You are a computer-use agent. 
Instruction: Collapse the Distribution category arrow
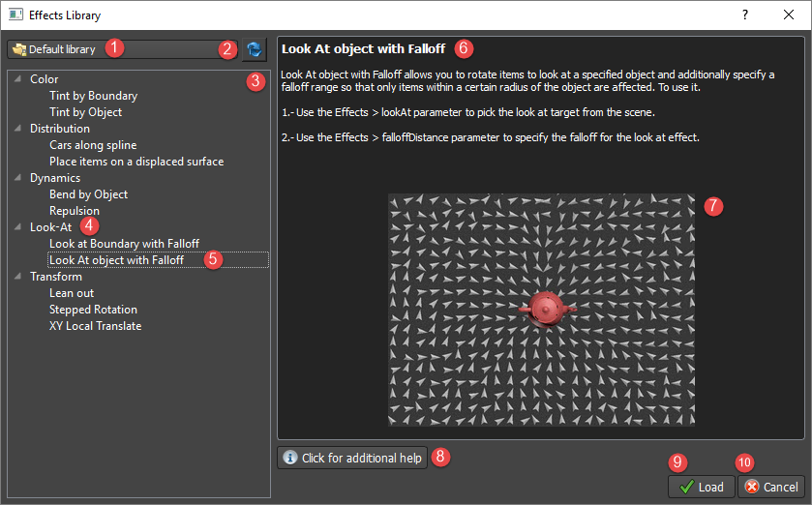point(17,129)
